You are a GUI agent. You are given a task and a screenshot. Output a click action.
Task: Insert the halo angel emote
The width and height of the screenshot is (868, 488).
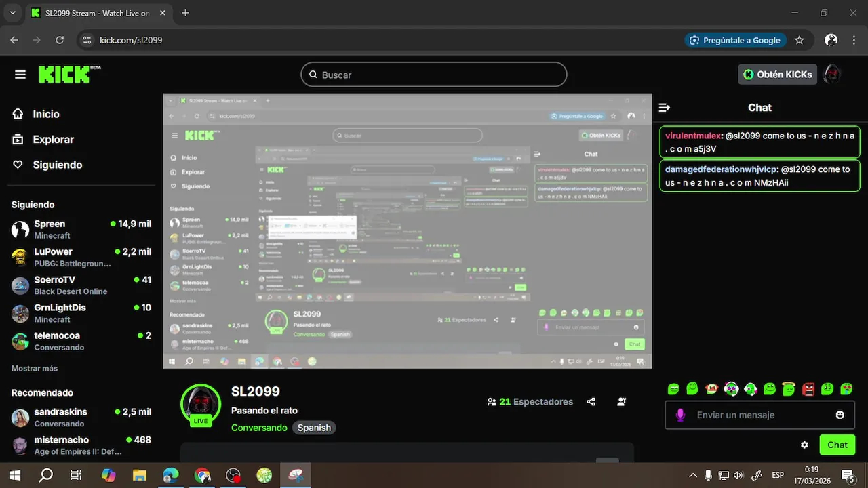click(x=789, y=389)
